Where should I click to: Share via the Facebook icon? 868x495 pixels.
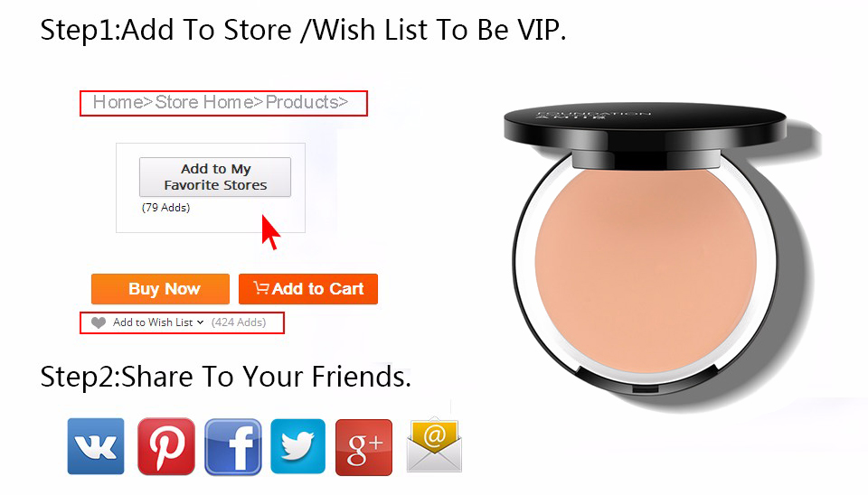[233, 447]
